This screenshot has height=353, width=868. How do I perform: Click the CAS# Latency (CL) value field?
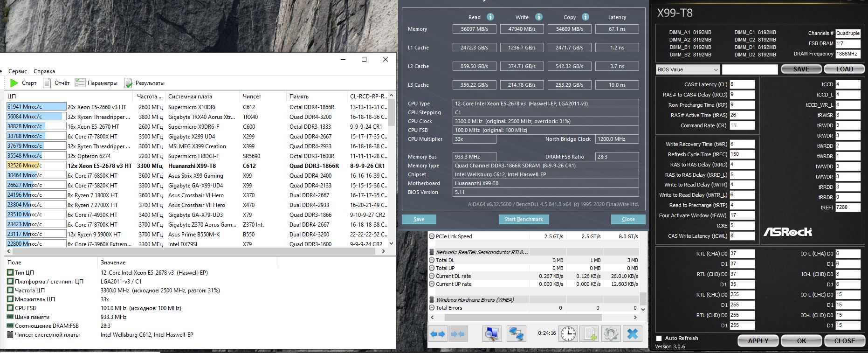(x=742, y=84)
